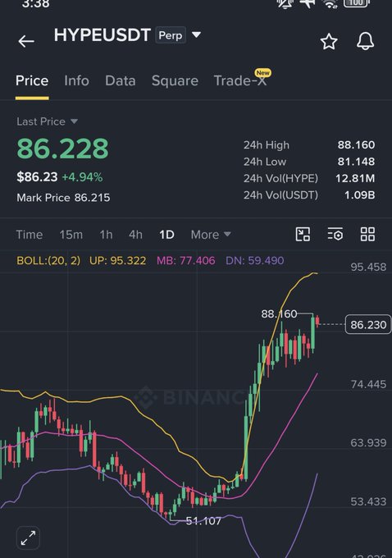Open price alerts with the bell icon

pyautogui.click(x=365, y=41)
